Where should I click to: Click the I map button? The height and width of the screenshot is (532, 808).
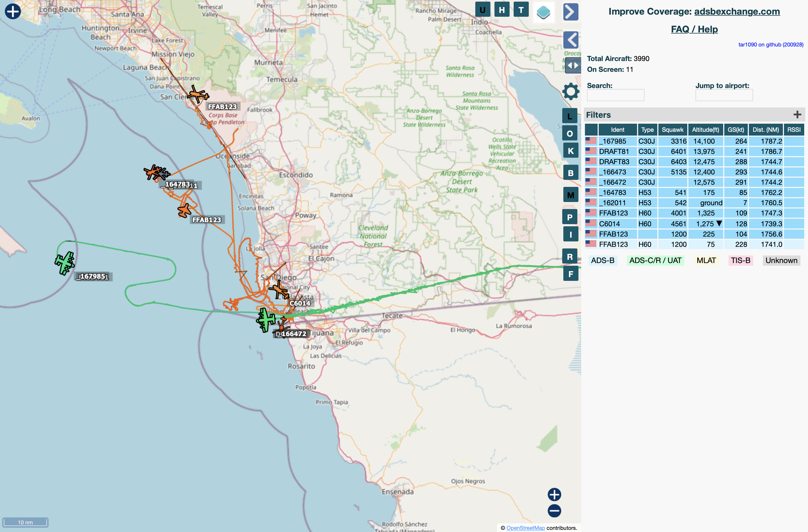(571, 235)
